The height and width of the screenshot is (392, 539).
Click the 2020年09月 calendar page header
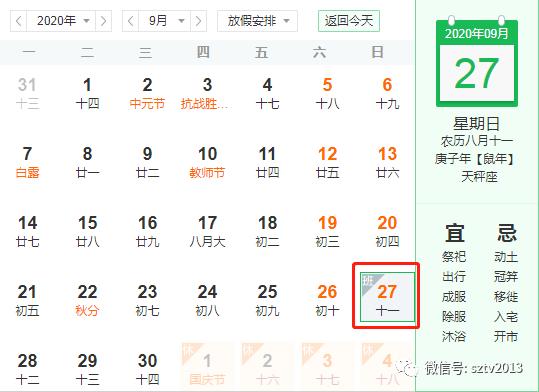[477, 34]
